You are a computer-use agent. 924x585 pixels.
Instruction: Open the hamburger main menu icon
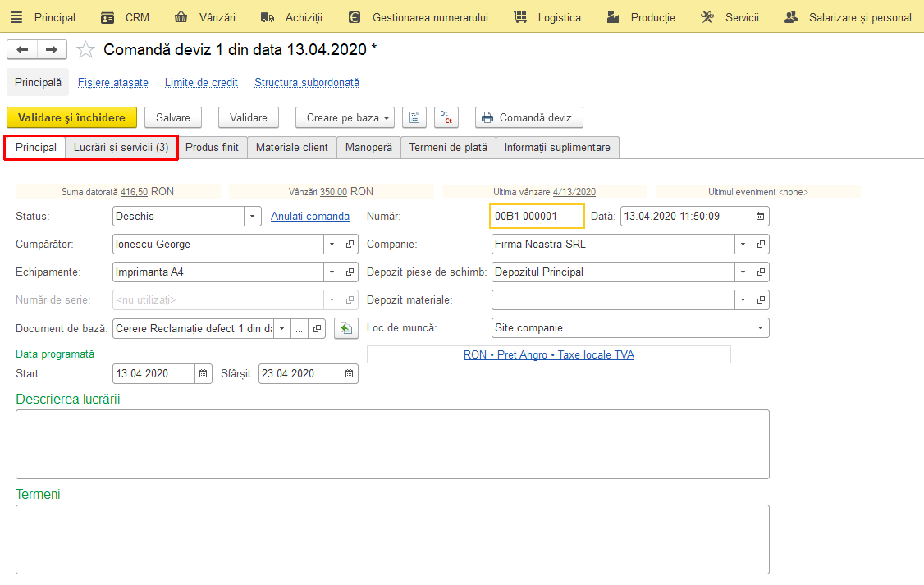[16, 18]
